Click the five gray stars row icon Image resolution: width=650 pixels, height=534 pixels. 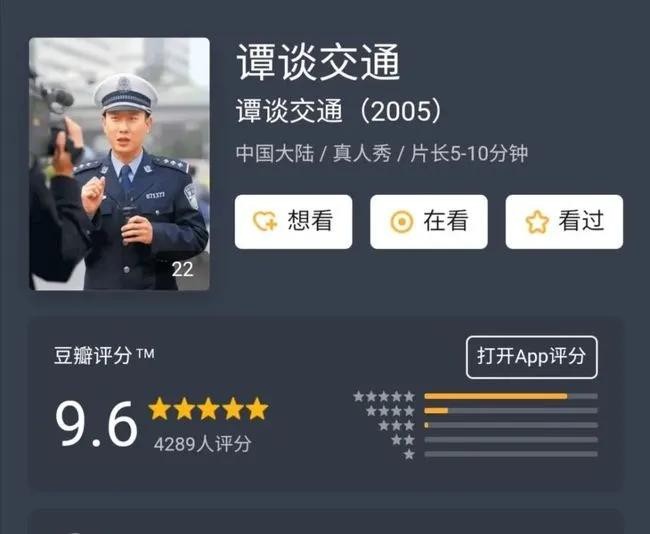tap(384, 396)
